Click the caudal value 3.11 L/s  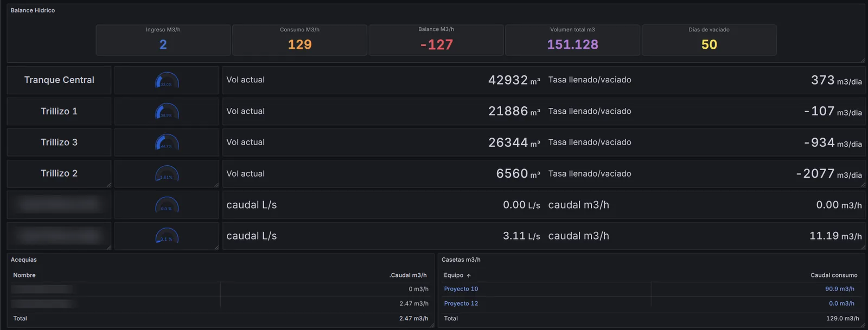[x=521, y=236]
